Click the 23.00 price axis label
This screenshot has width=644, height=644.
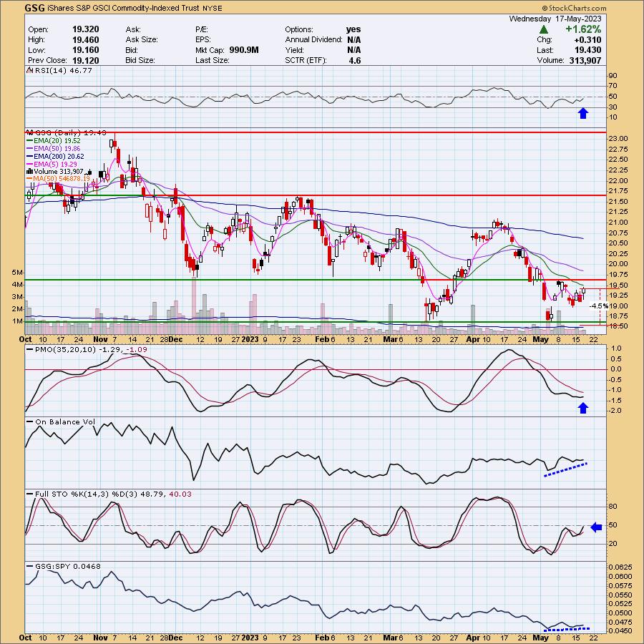(x=618, y=138)
